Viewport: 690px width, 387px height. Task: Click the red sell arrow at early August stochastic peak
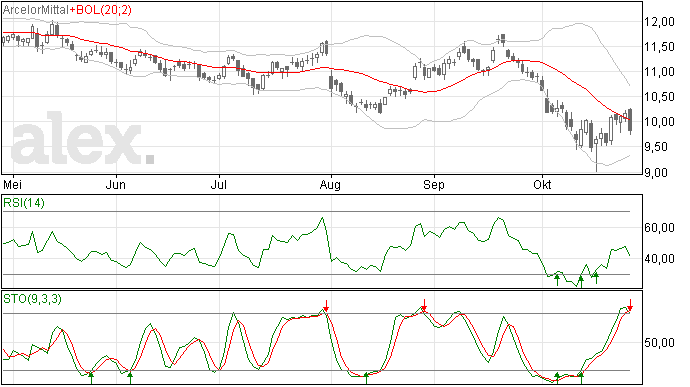click(x=326, y=305)
